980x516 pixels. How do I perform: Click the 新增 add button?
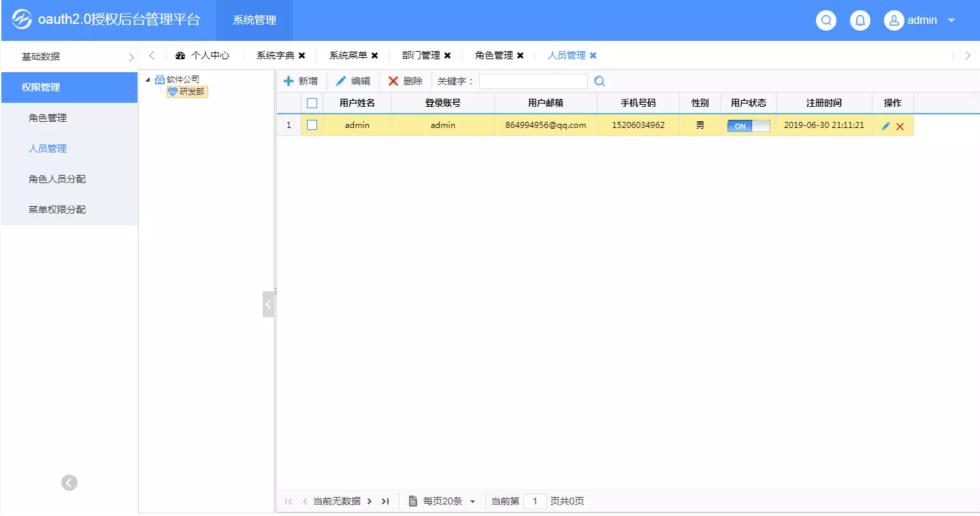pos(301,81)
